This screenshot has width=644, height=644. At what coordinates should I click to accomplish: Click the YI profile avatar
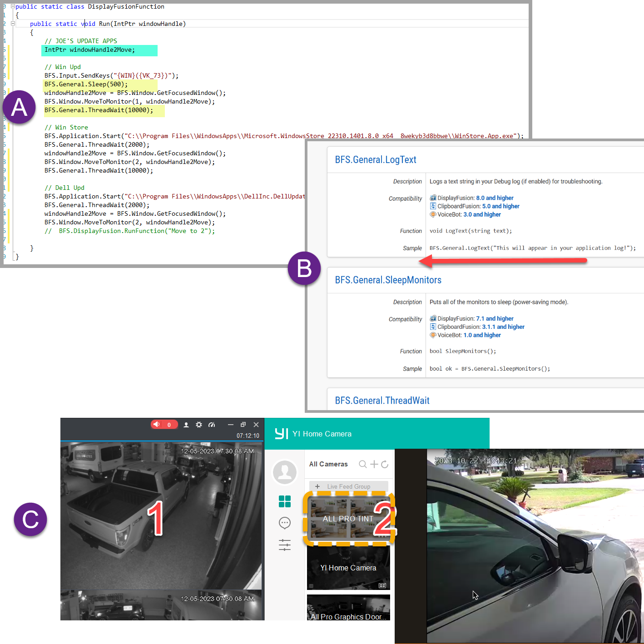[285, 472]
